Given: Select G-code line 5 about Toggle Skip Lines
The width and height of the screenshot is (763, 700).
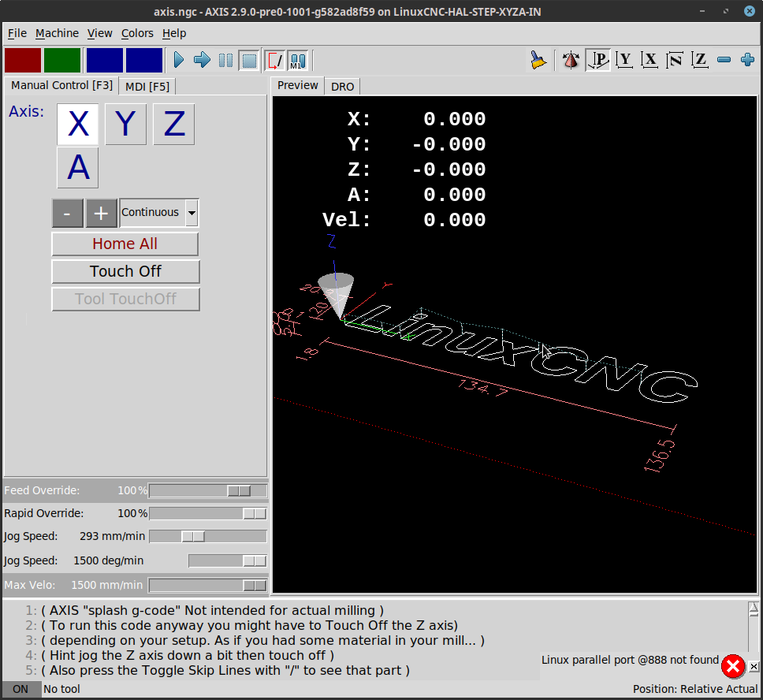Looking at the screenshot, I should click(x=225, y=671).
